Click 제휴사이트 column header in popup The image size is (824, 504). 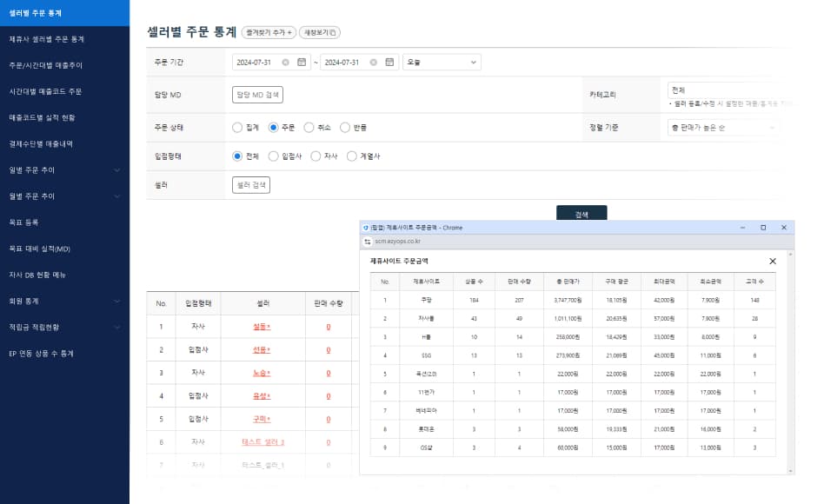tap(427, 282)
